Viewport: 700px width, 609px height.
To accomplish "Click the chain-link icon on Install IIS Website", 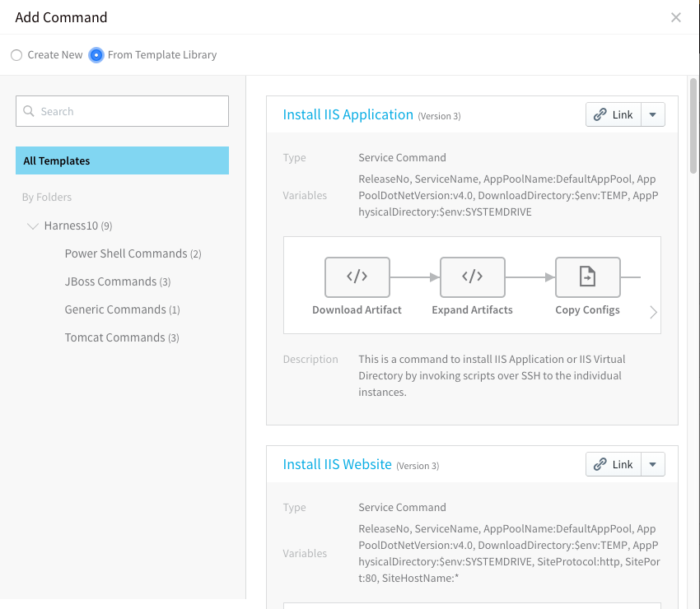I will point(600,464).
